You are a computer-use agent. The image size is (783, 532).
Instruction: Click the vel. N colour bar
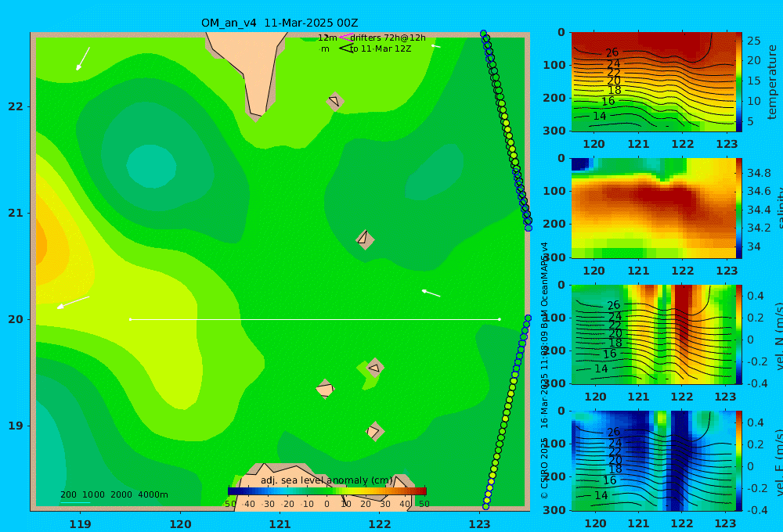tap(739, 334)
